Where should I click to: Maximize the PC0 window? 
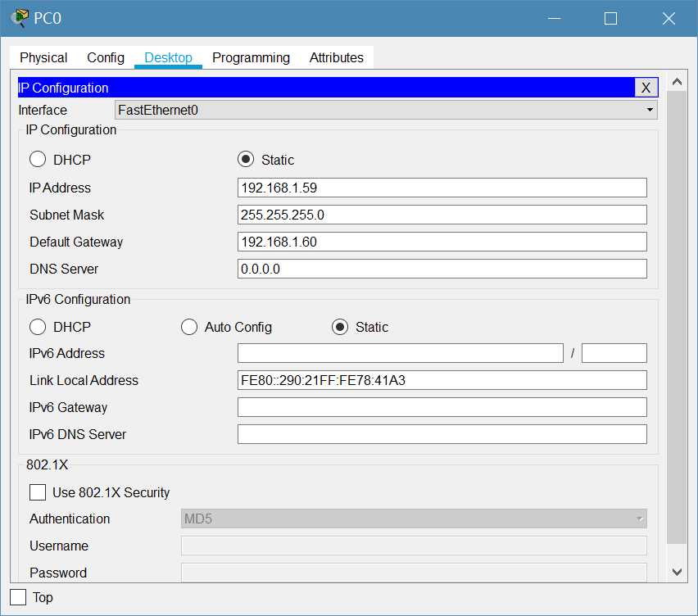(611, 18)
